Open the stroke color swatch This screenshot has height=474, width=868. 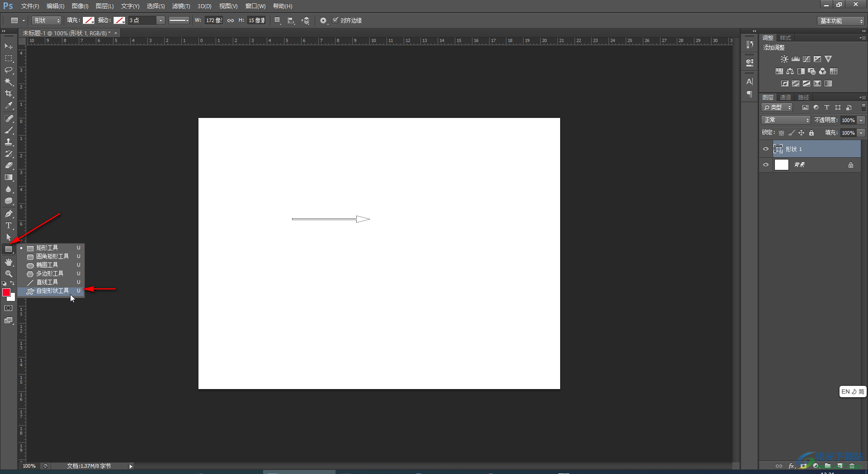click(119, 20)
